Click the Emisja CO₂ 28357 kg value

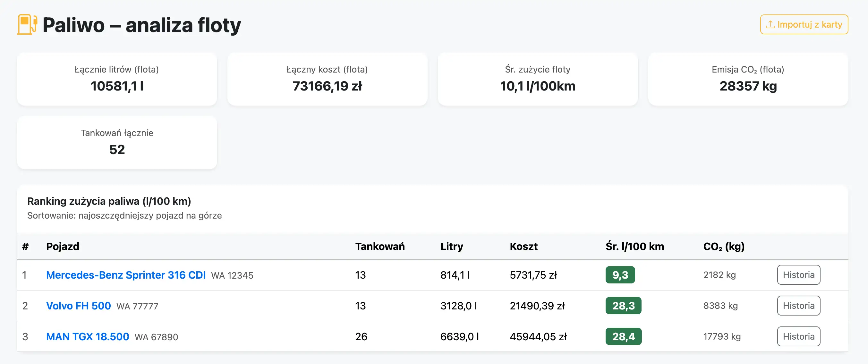[748, 86]
